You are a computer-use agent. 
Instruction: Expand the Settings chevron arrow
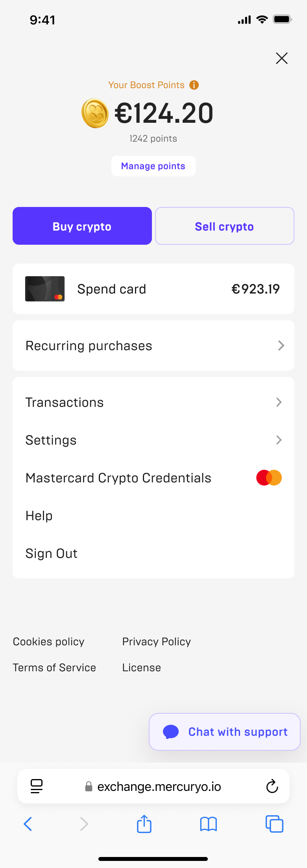(279, 440)
